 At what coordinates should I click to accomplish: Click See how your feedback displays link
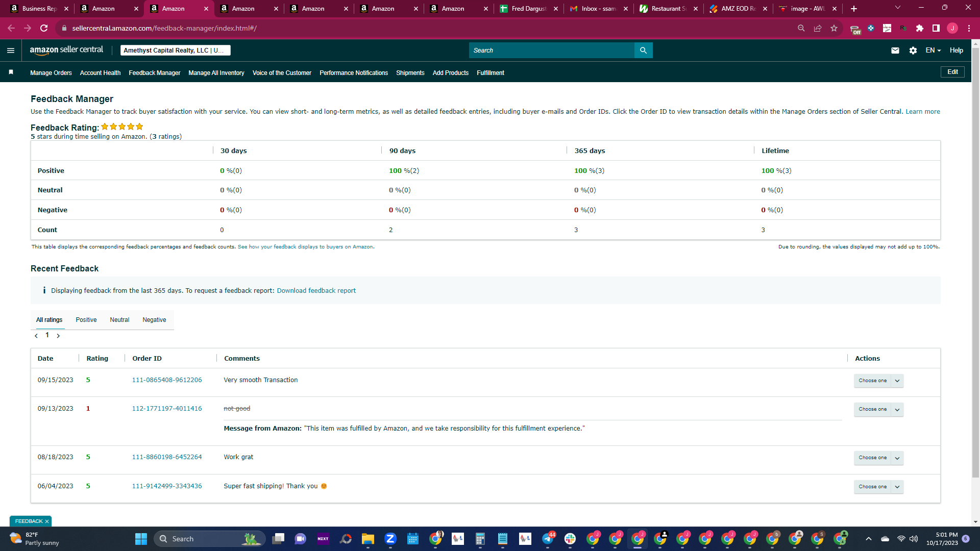[x=305, y=247]
